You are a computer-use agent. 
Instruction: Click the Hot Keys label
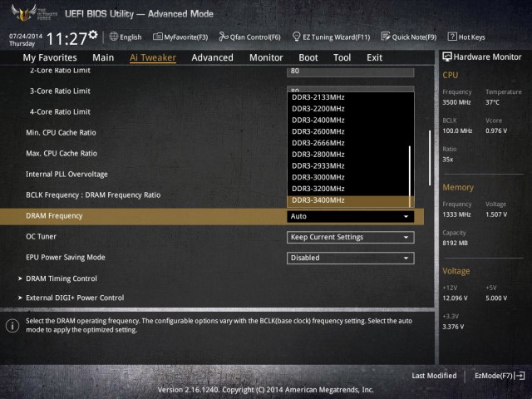click(x=471, y=37)
